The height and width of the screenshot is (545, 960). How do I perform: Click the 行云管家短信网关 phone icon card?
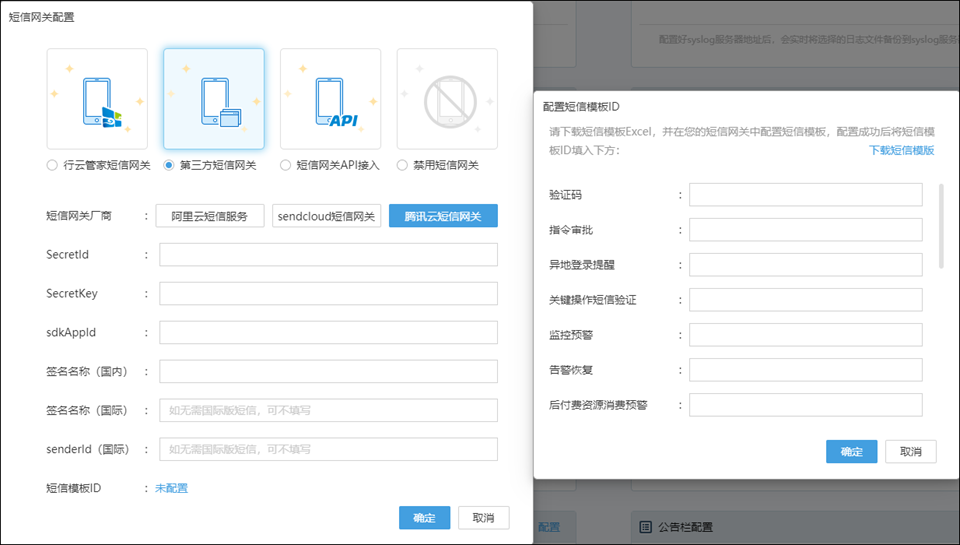point(96,99)
